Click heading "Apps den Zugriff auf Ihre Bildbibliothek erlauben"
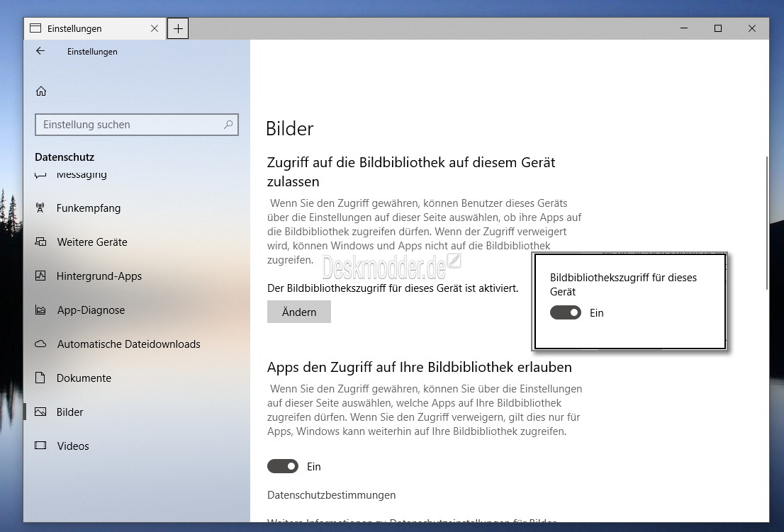The image size is (784, 532). click(x=420, y=367)
